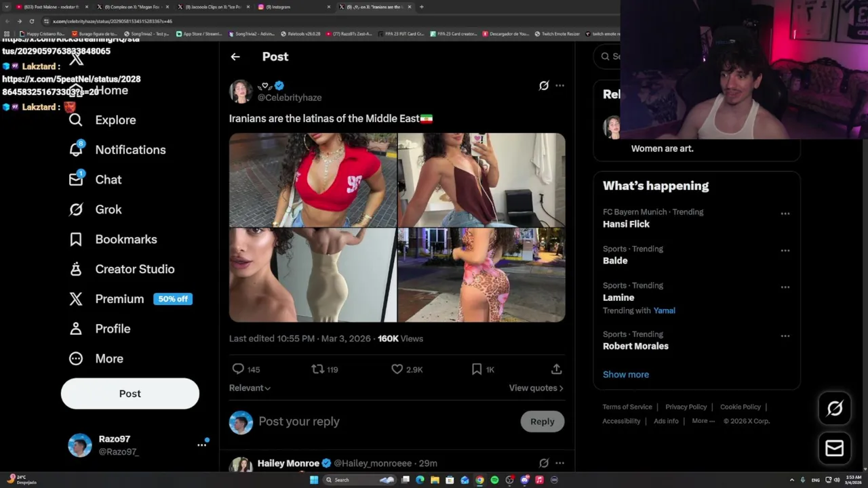This screenshot has width=868, height=488.
Task: Open Grok in the sidebar
Action: 95,209
